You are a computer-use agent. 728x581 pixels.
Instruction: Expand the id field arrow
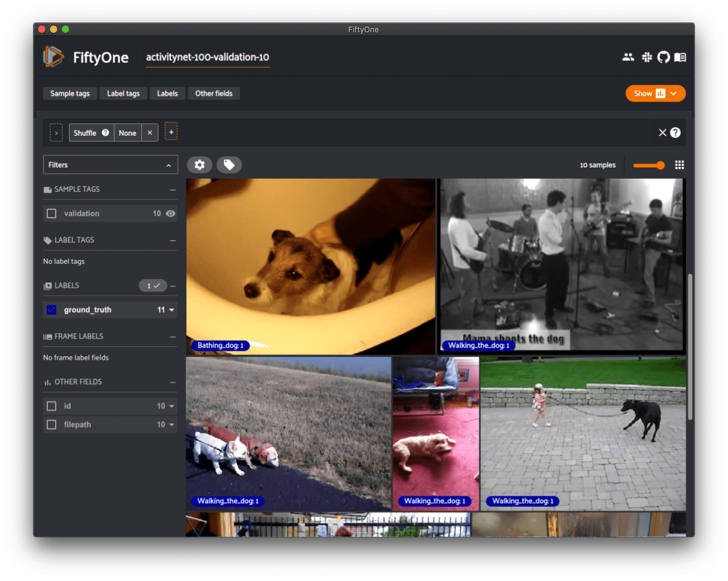click(x=171, y=406)
